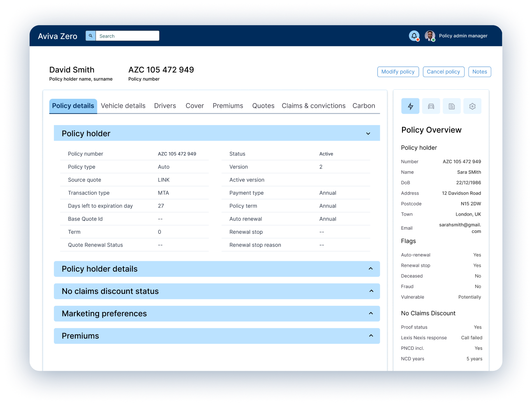Viewport: 532px width, 405px height.
Task: Collapse the Policy holder section
Action: coord(368,133)
